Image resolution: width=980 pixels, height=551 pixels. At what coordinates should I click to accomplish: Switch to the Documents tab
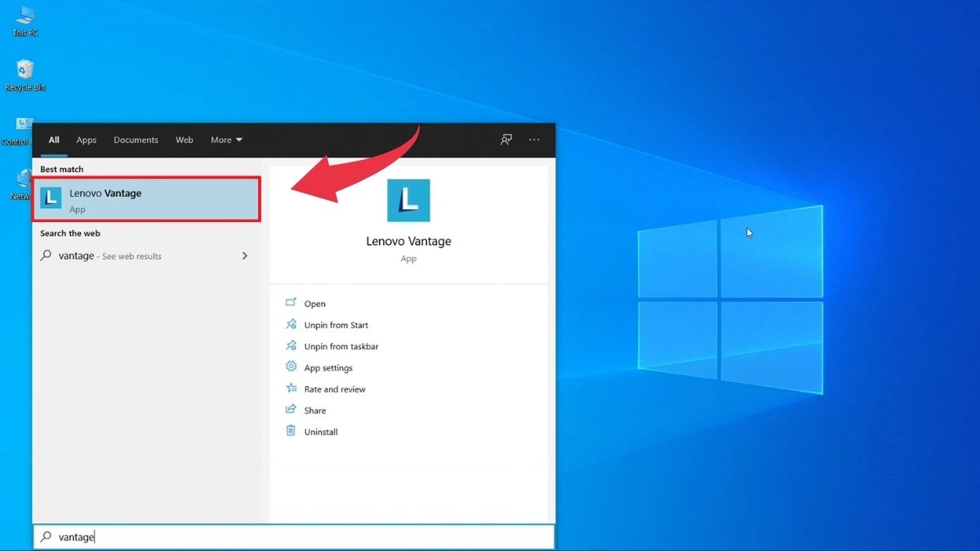[x=136, y=140]
